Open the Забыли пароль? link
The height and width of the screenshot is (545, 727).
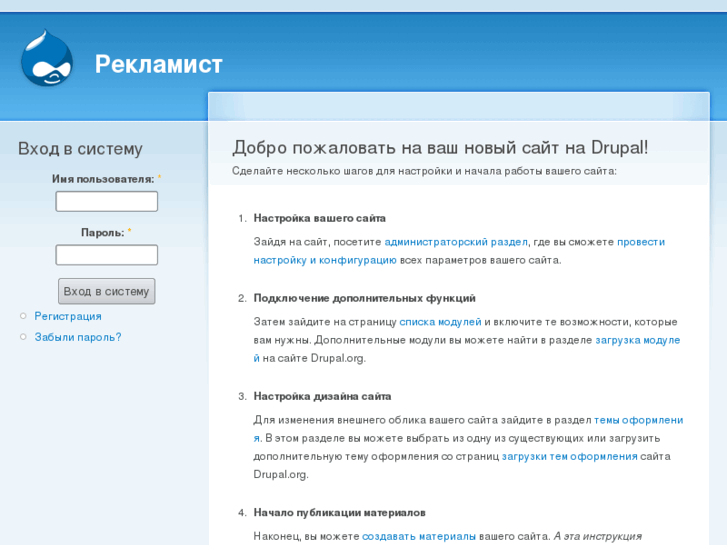[x=78, y=337]
